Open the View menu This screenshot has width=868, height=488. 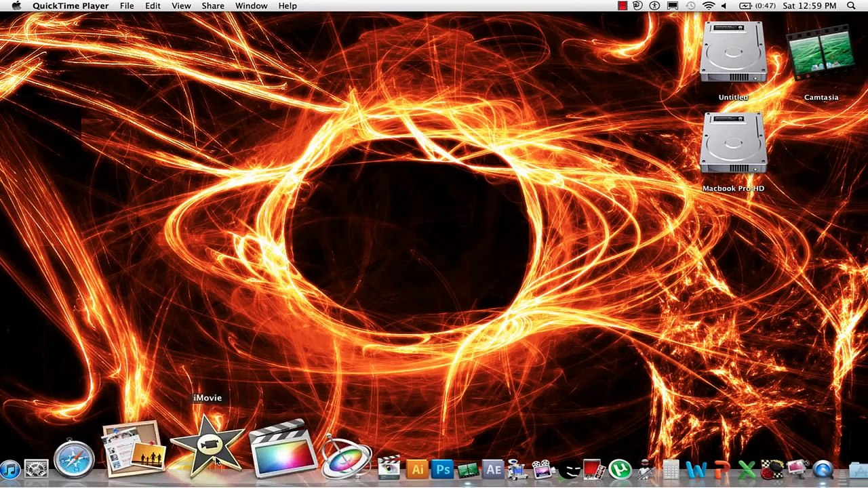[181, 6]
